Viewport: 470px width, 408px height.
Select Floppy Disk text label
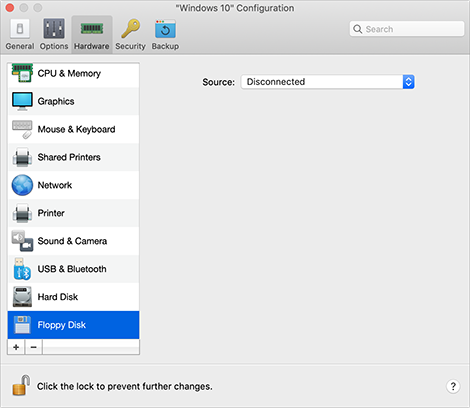tap(62, 325)
